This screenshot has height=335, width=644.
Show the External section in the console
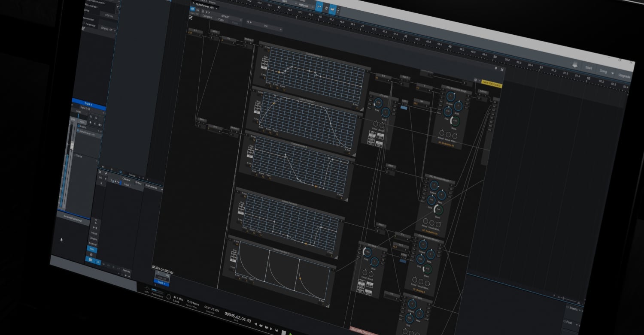93,244
